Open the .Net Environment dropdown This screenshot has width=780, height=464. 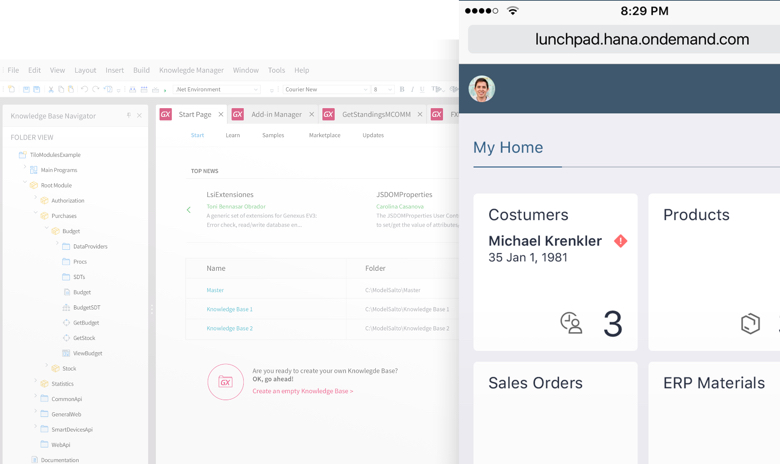[217, 90]
